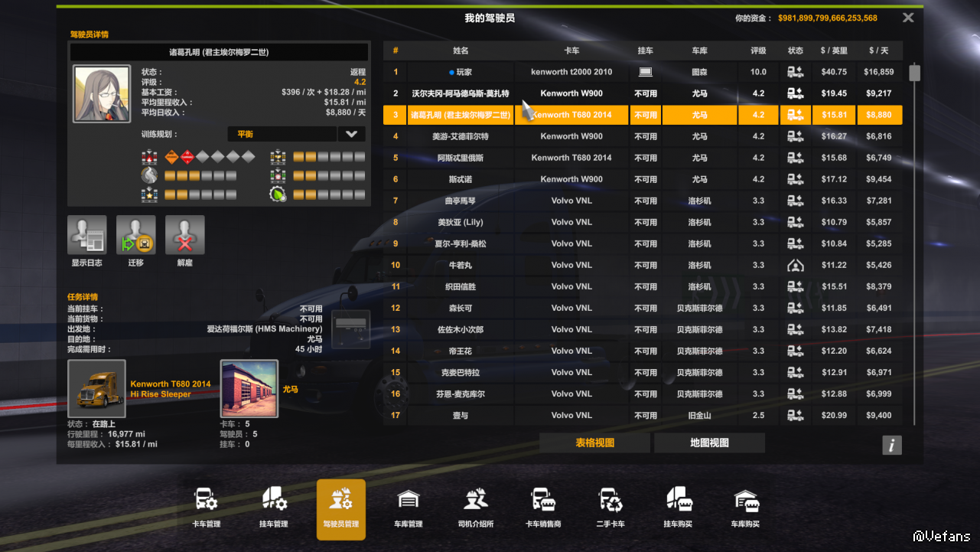Click status icon in 牛若丸 row

point(795,265)
